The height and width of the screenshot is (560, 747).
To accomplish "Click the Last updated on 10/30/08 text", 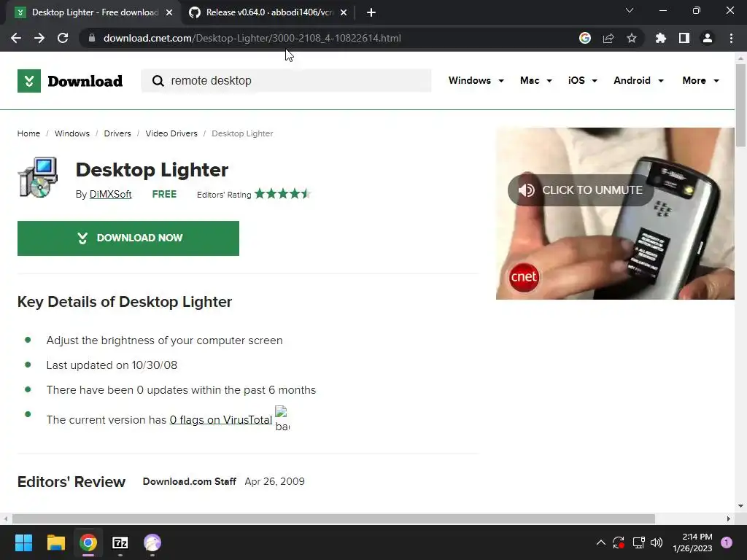I will tap(112, 365).
